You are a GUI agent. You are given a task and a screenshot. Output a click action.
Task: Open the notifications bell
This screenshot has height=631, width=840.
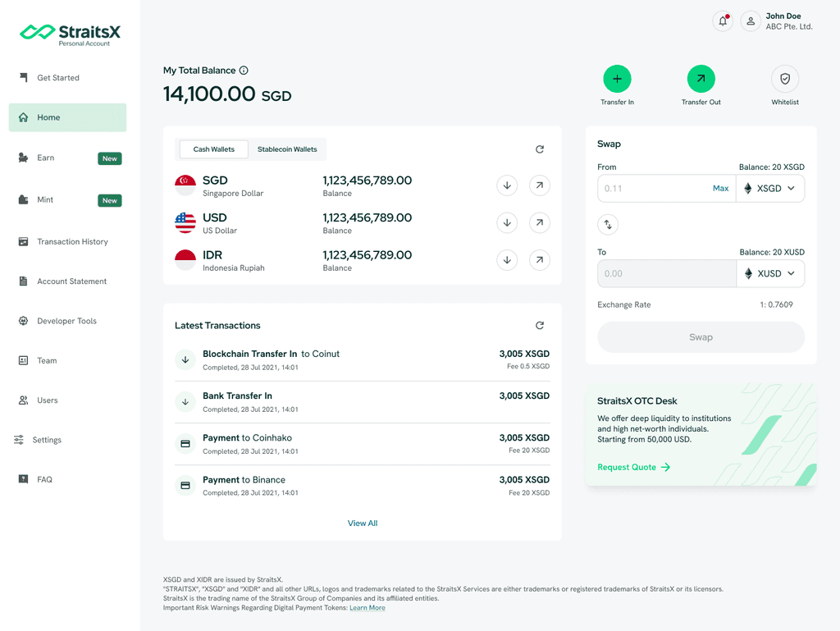723,21
